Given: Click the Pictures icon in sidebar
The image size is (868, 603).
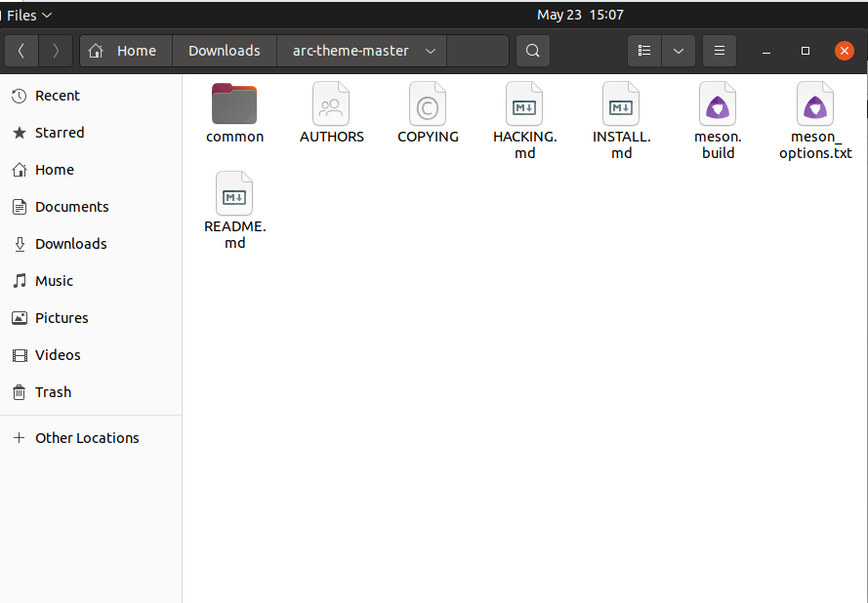Looking at the screenshot, I should coord(20,318).
